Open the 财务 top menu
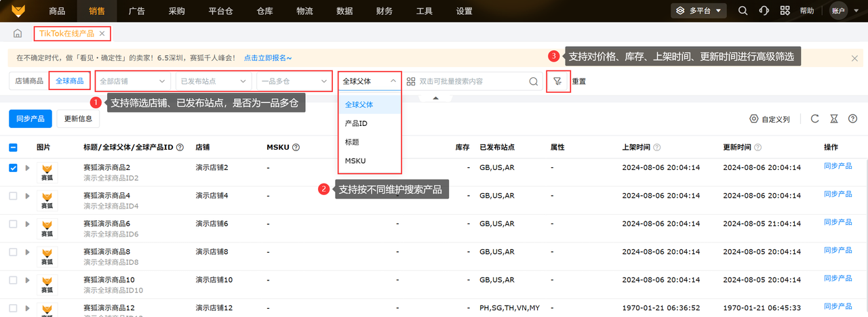868x317 pixels. (384, 11)
